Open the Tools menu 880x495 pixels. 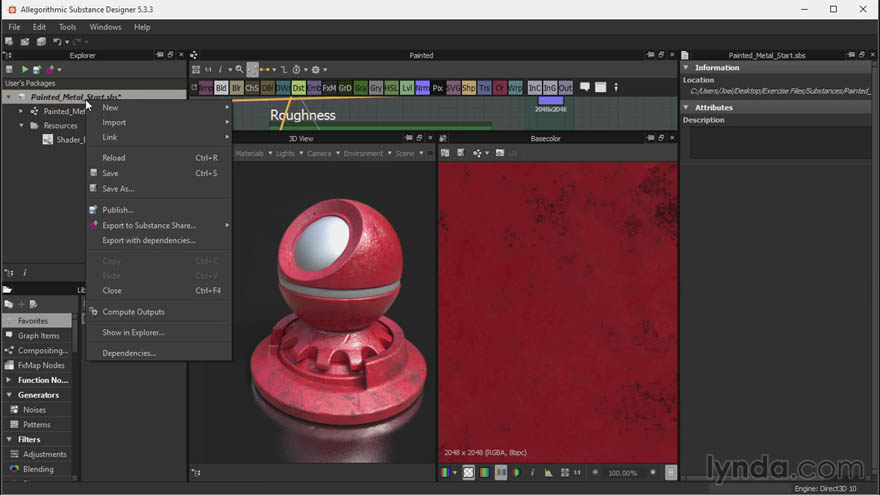click(67, 27)
